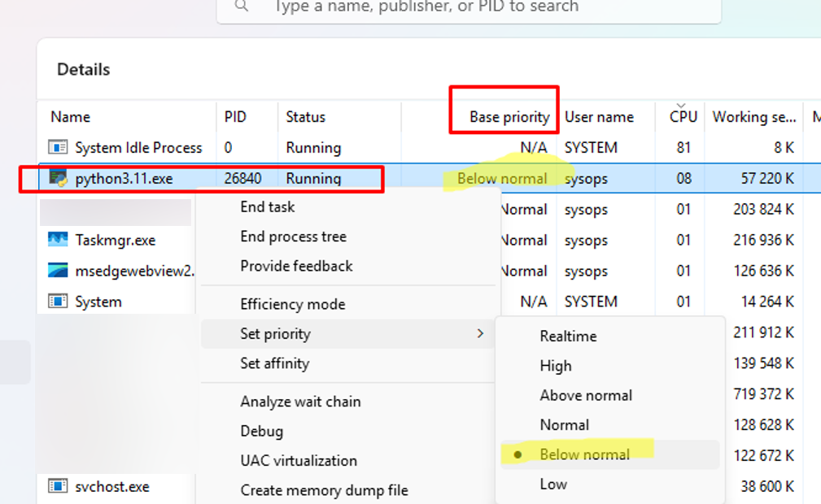Select the System Idle Process row name
The image size is (821, 504).
point(138,148)
